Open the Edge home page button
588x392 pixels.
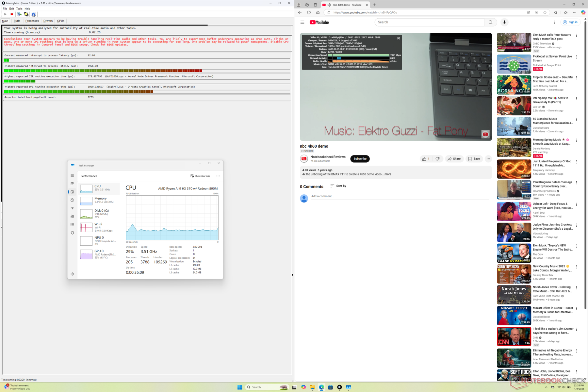pyautogui.click(x=318, y=12)
